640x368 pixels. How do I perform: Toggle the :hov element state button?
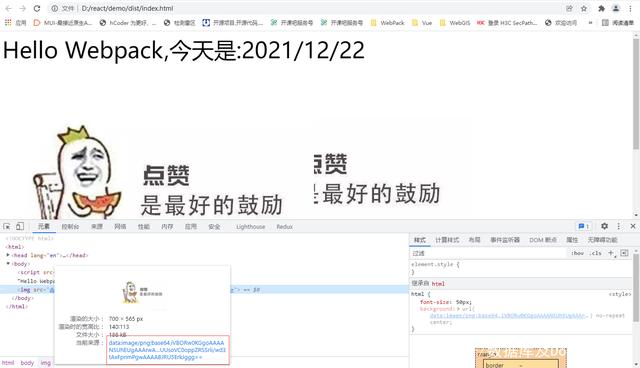tap(577, 253)
